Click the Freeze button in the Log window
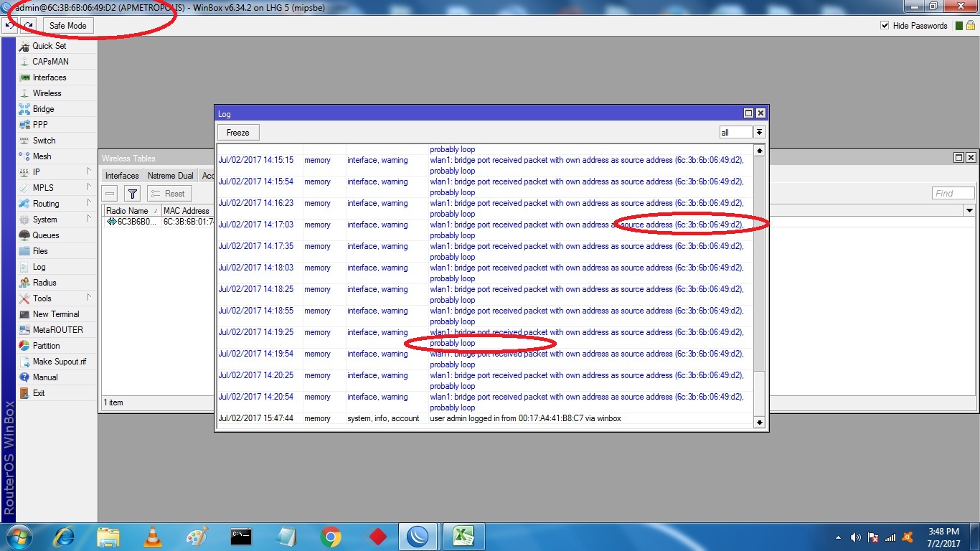Image resolution: width=980 pixels, height=551 pixels. (237, 132)
